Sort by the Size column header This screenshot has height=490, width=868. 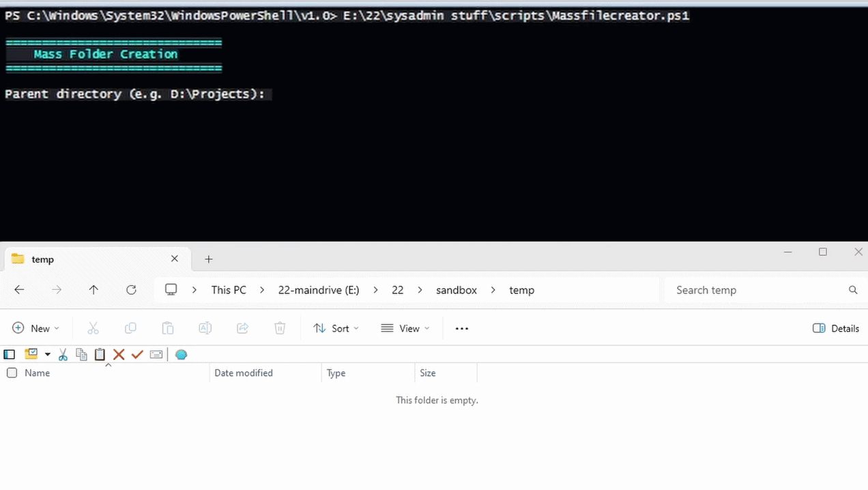pos(428,373)
